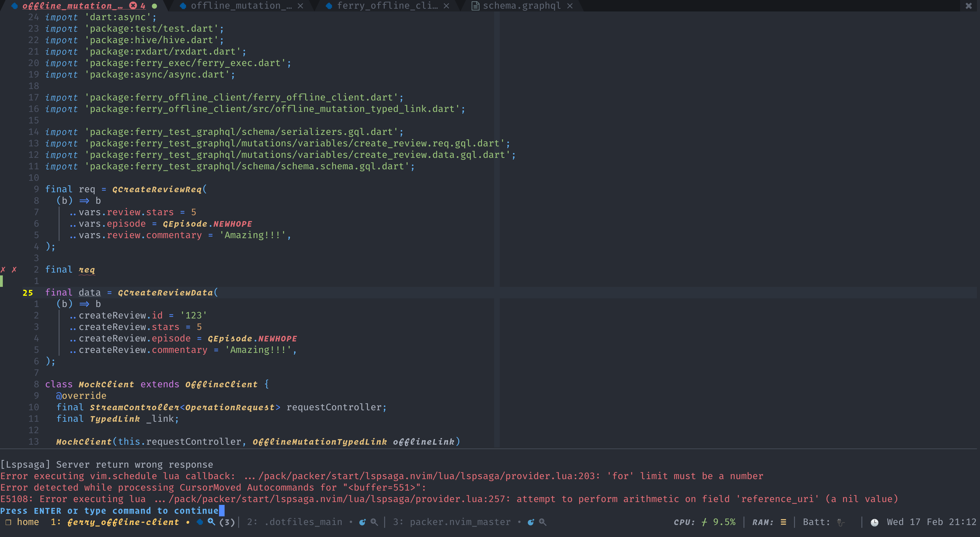Select tmux window 2: .dotfiles_main
The width and height of the screenshot is (980, 537).
tap(295, 522)
